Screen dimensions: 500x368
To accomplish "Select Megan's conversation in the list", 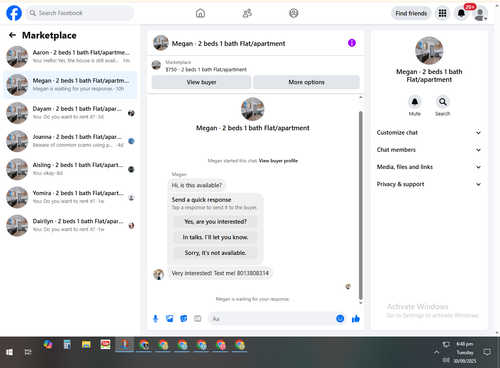I will [x=70, y=85].
